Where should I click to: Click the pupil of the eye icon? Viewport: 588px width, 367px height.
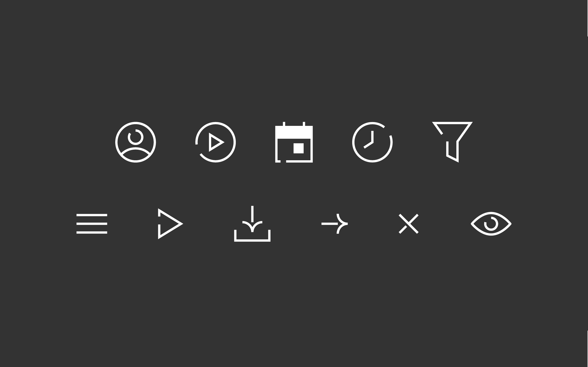[x=491, y=224]
